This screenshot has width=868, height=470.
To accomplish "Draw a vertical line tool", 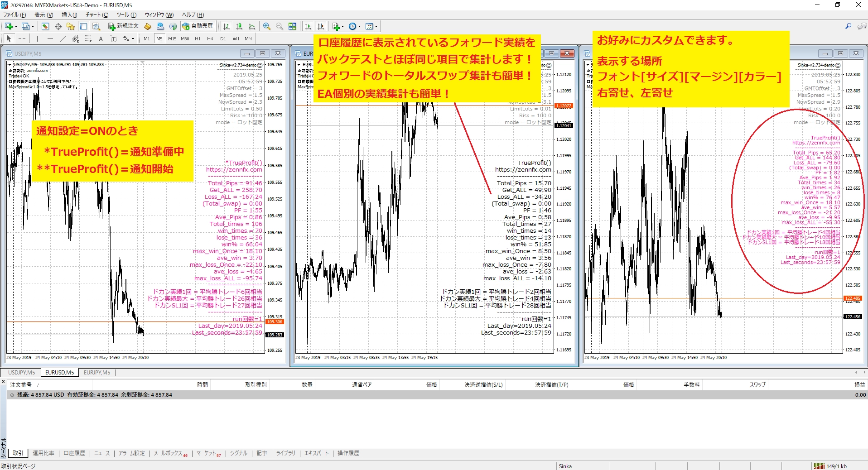I will tap(38, 38).
